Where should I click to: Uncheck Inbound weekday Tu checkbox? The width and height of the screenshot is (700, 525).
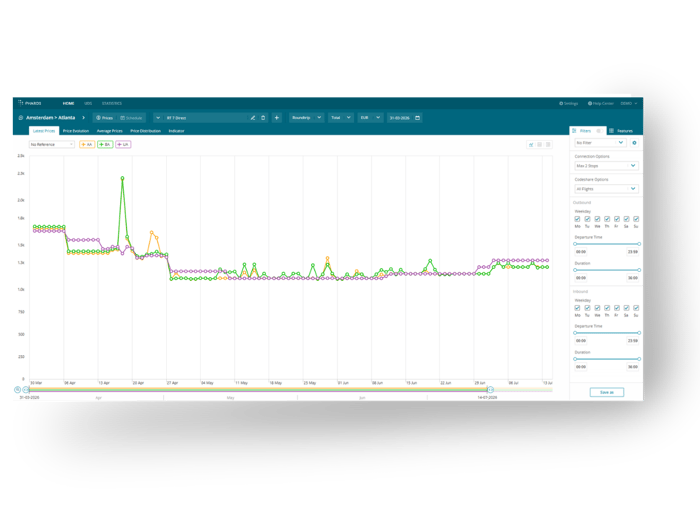pyautogui.click(x=587, y=308)
